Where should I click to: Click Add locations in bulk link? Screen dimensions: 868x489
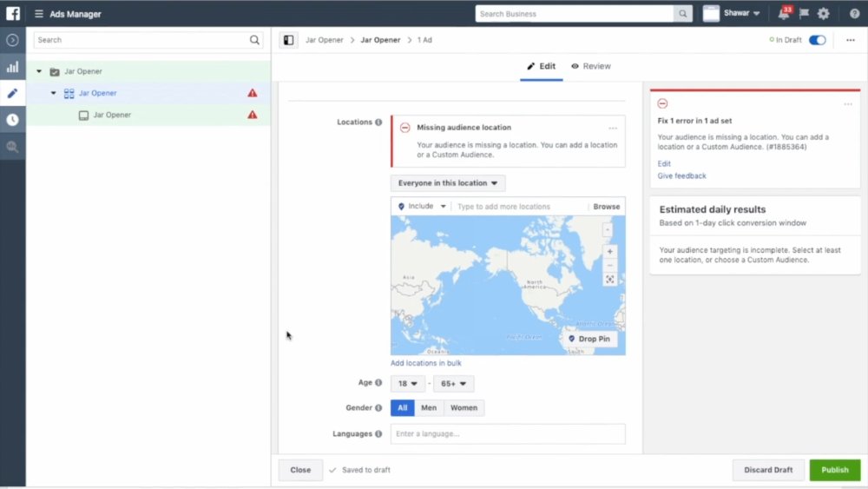click(425, 363)
